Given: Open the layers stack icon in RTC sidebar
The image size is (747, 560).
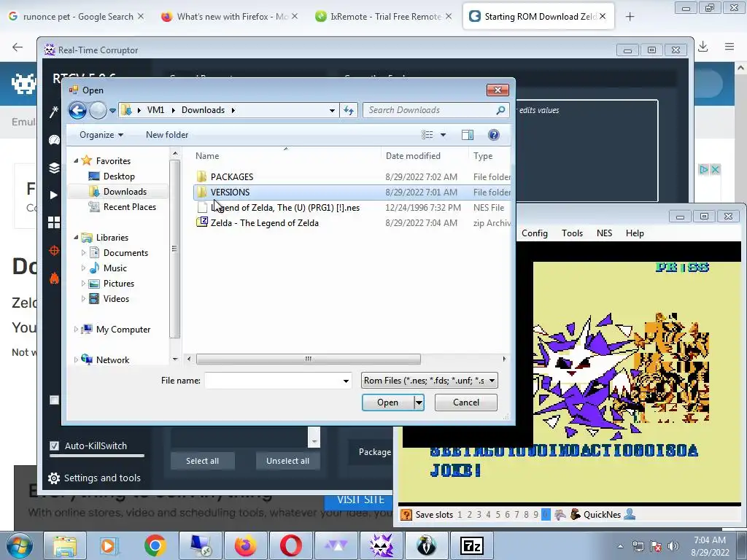Looking at the screenshot, I should pos(54,168).
